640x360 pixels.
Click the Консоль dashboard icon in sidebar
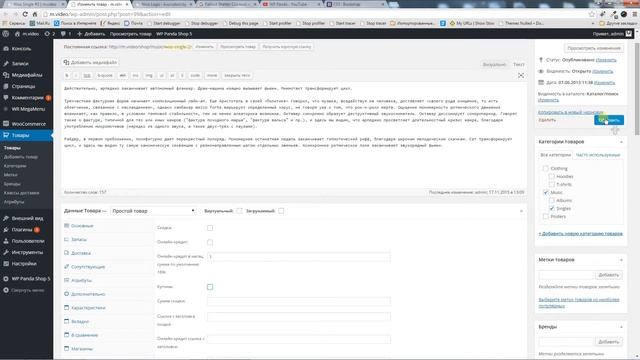6,49
